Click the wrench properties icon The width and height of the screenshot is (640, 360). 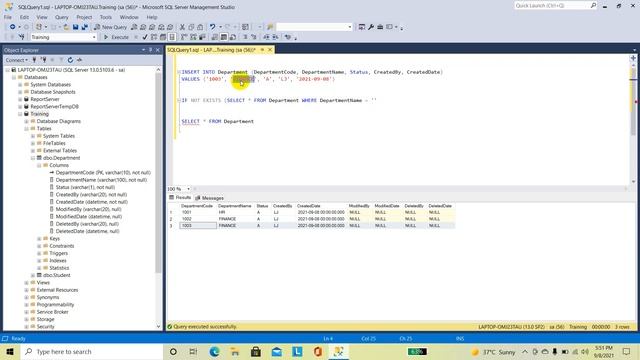click(371, 27)
